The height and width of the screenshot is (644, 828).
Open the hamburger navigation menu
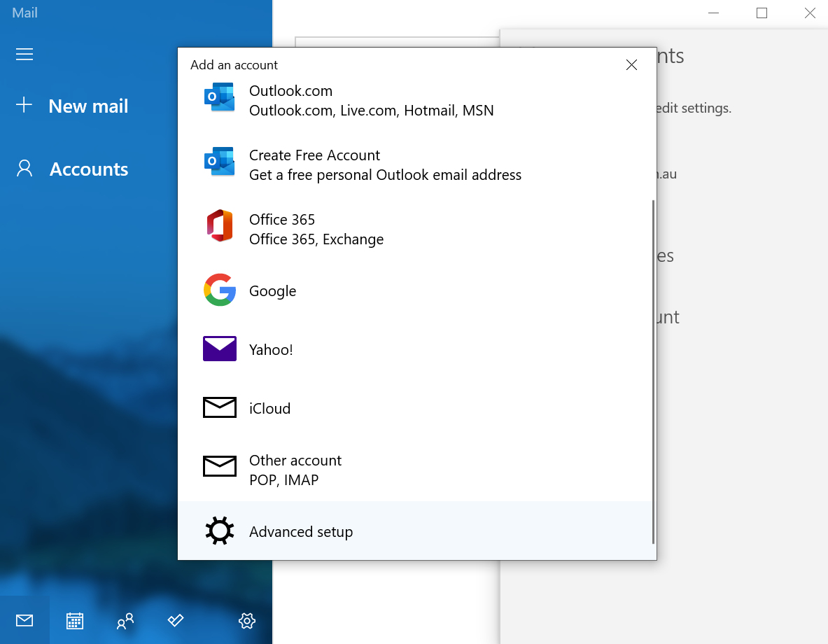pos(24,54)
